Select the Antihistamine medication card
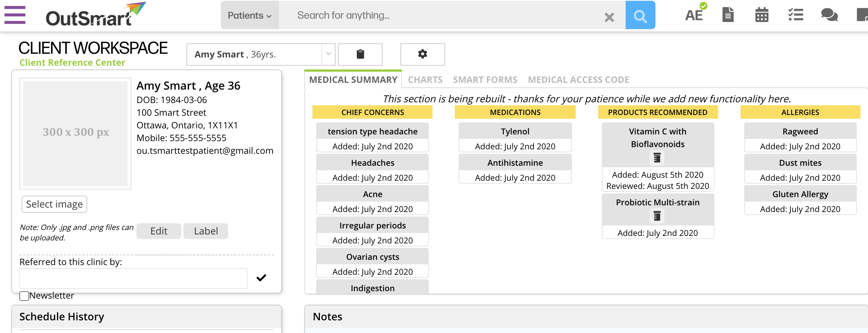Screen dimensions: 868x333 pyautogui.click(x=515, y=169)
